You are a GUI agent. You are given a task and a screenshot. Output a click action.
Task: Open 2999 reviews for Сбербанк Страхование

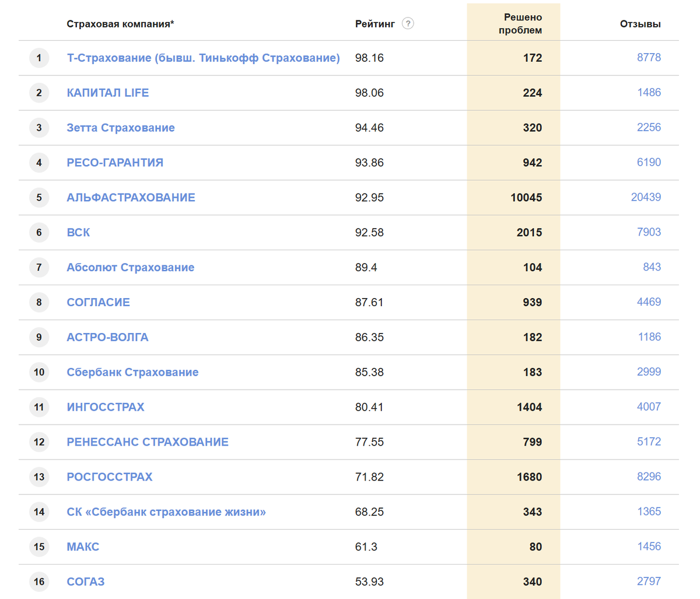pyautogui.click(x=649, y=372)
